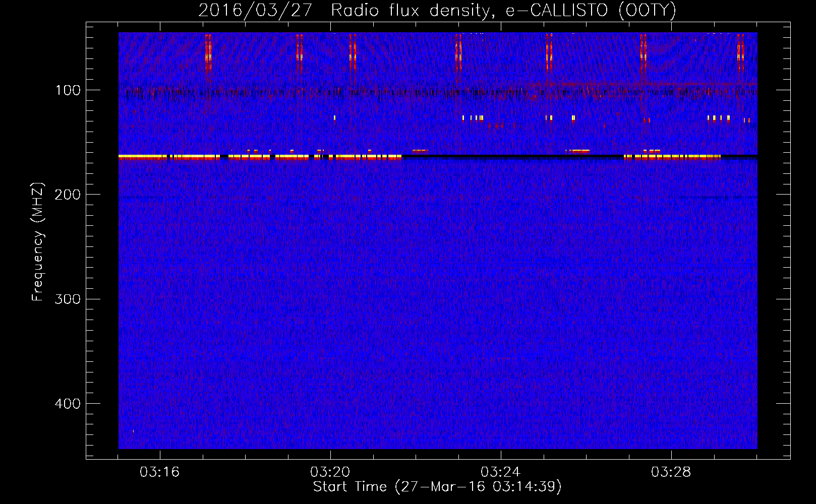Click the 03:24 time tick label

click(x=501, y=472)
